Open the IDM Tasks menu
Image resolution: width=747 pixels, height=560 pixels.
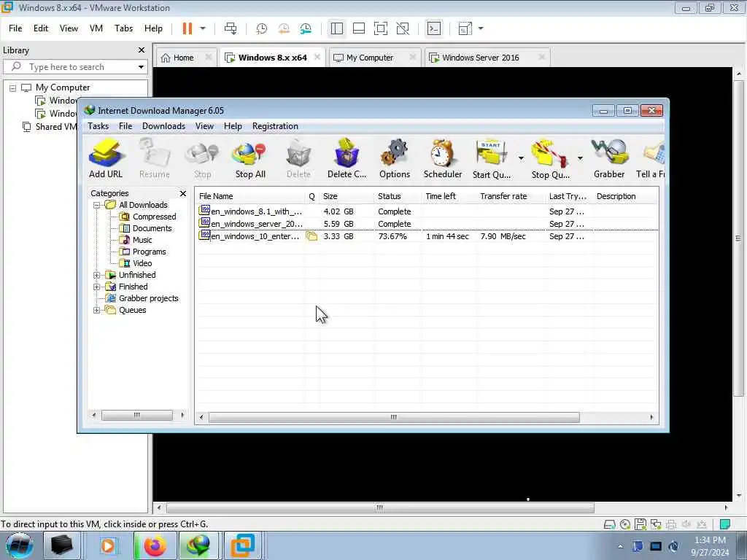click(x=98, y=126)
